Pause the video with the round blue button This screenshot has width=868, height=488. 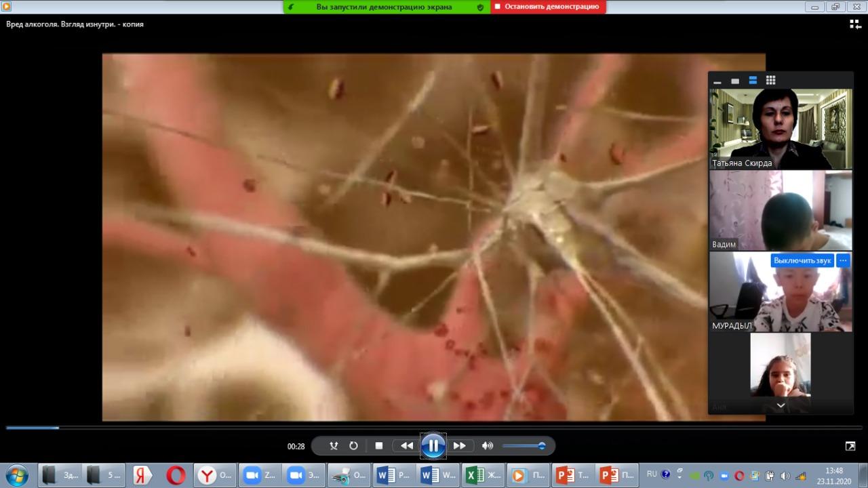click(x=433, y=445)
